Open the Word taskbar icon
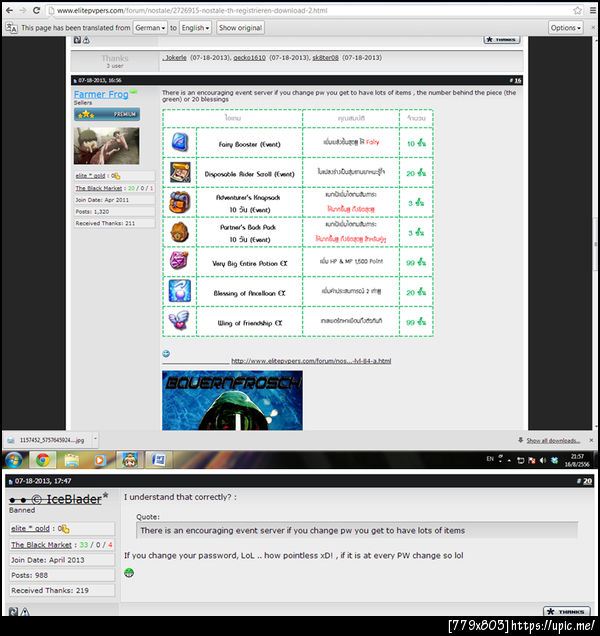The image size is (600, 636). (158, 460)
